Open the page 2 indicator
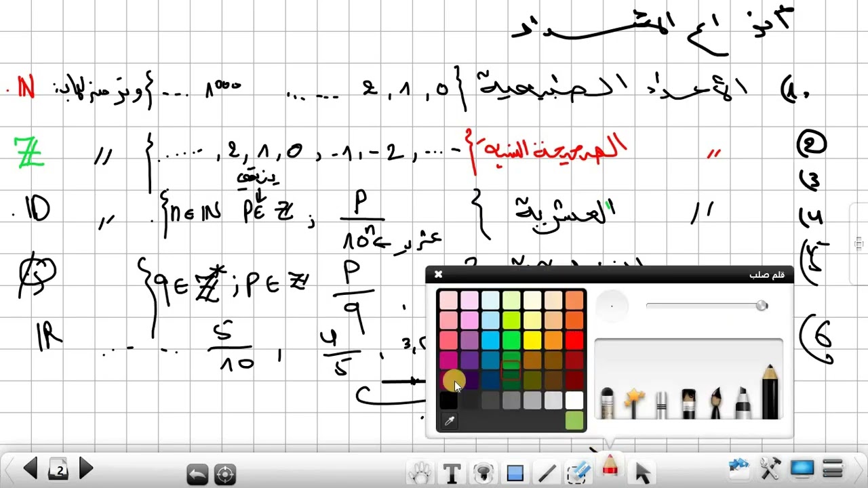Screen dimensions: 868x488 [x=59, y=470]
